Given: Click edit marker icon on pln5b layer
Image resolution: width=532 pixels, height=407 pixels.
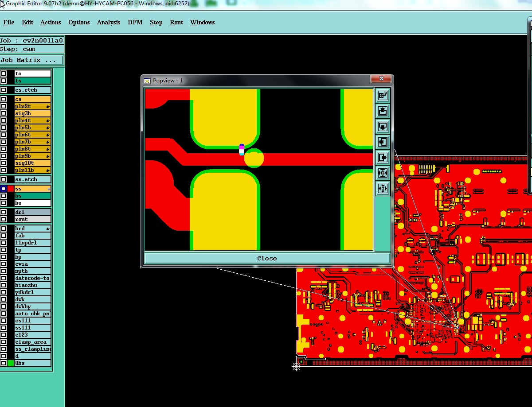Looking at the screenshot, I should point(48,128).
